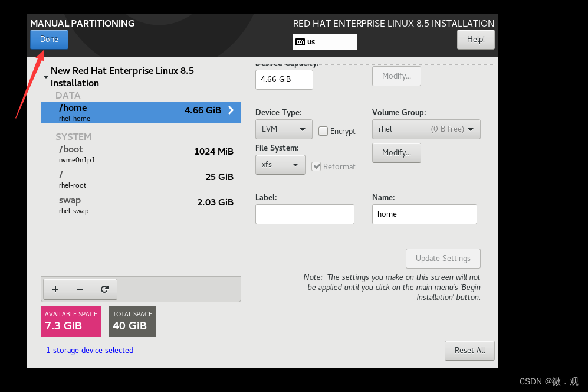Collapse the New Red Hat Enterprise Linux 8.5 Installation tree
The image size is (588, 392).
click(x=46, y=77)
